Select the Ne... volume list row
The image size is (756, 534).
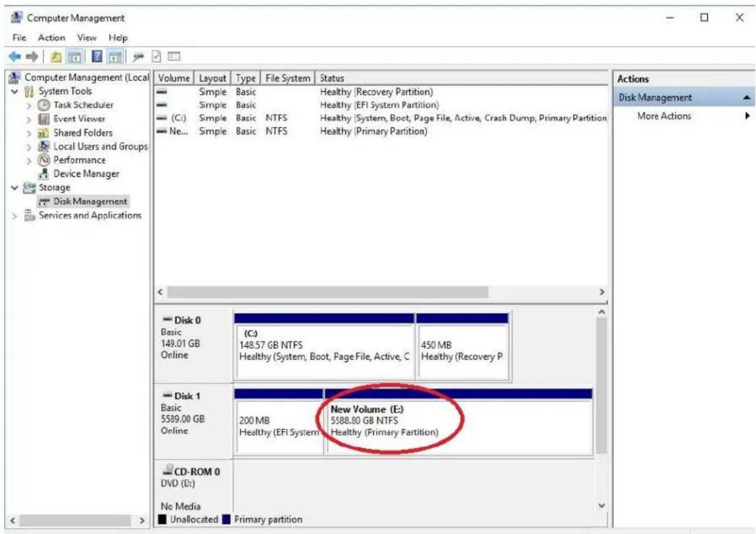[x=381, y=131]
